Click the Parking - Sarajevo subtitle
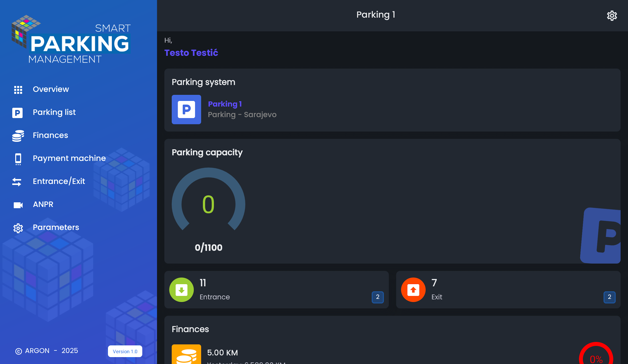 pyautogui.click(x=242, y=115)
